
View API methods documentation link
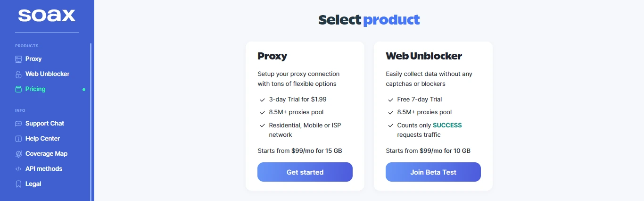pos(44,169)
